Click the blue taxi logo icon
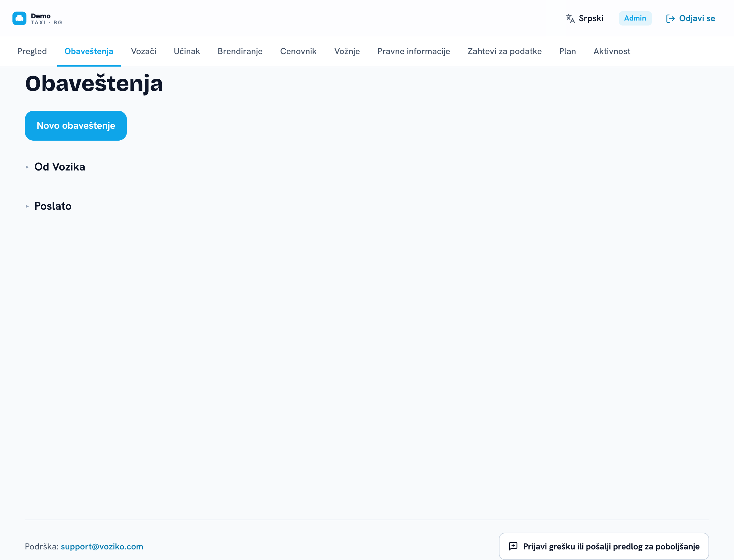 19,18
